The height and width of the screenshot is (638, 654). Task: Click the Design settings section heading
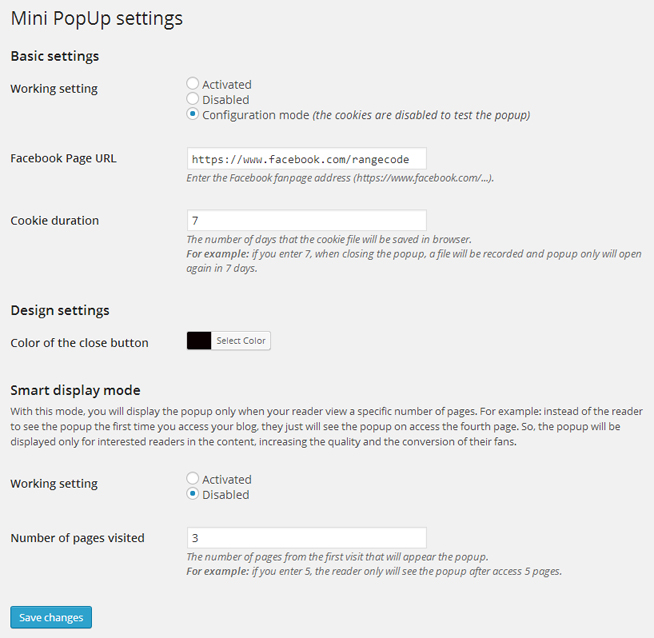point(60,311)
